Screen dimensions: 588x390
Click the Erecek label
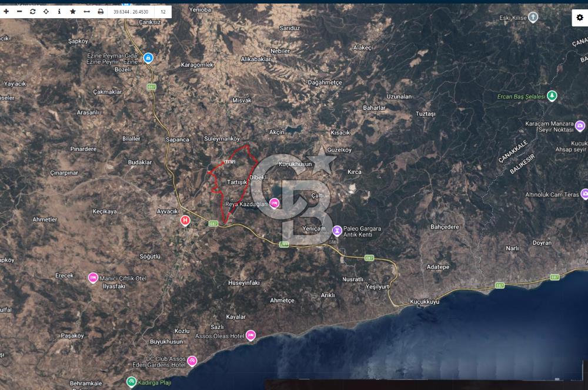tap(65, 275)
